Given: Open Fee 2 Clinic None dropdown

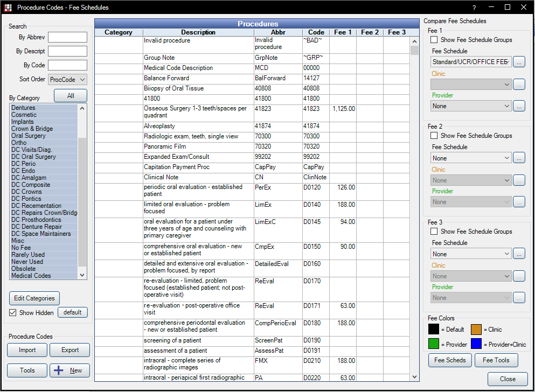Looking at the screenshot, I should [x=471, y=180].
